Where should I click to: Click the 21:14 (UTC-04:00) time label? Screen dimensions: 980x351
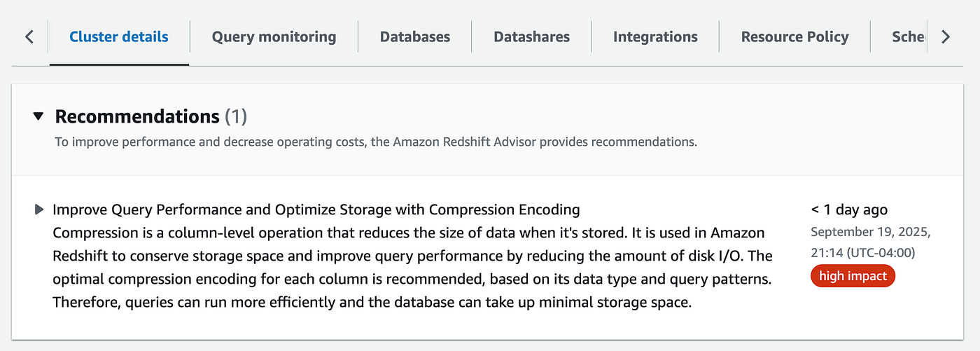click(862, 253)
